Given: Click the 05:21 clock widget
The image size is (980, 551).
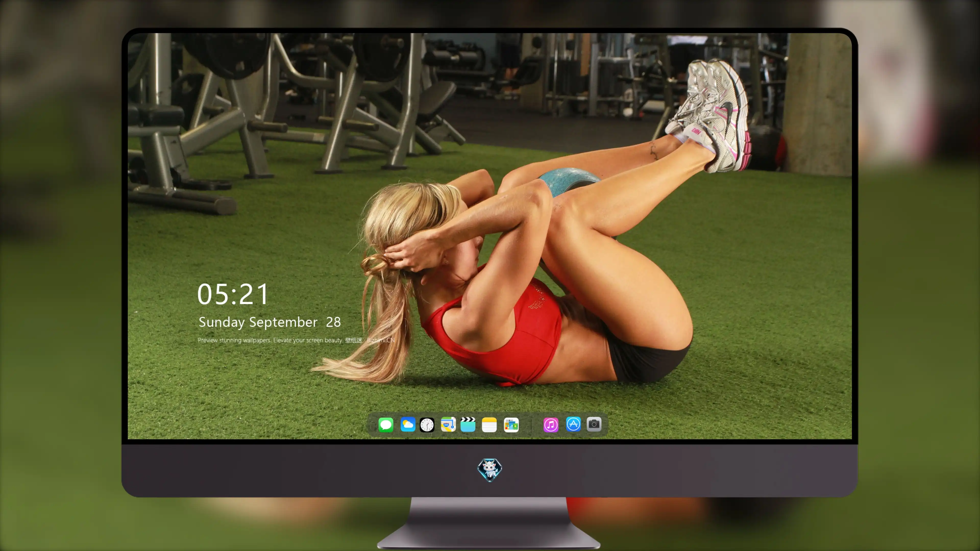Looking at the screenshot, I should point(233,294).
